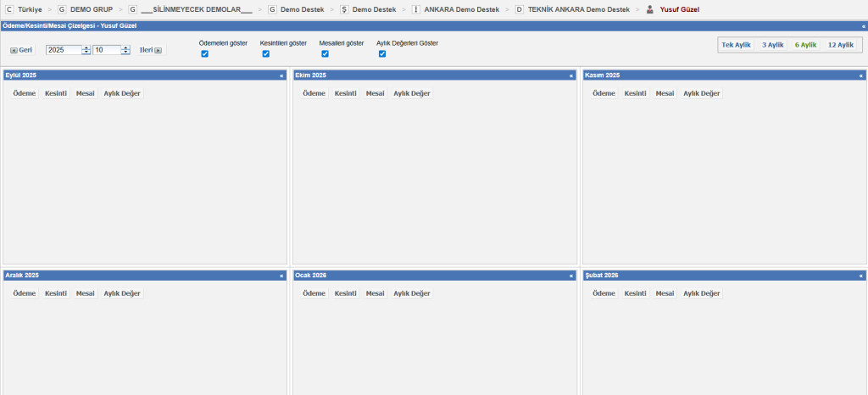868x395 pixels.
Task: Collapse the Ekim 2025 panel
Action: point(571,75)
